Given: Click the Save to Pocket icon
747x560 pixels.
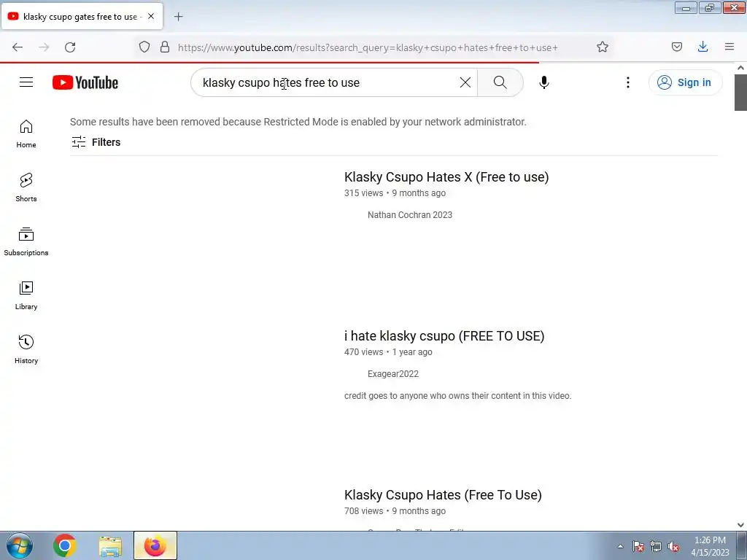Looking at the screenshot, I should click(676, 47).
